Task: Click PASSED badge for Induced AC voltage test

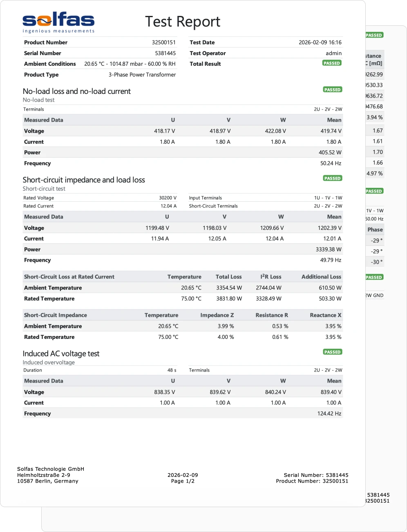Action: pyautogui.click(x=332, y=352)
